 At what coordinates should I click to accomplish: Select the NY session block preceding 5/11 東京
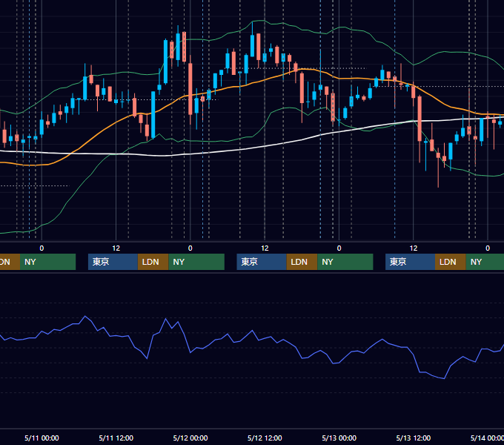47,262
